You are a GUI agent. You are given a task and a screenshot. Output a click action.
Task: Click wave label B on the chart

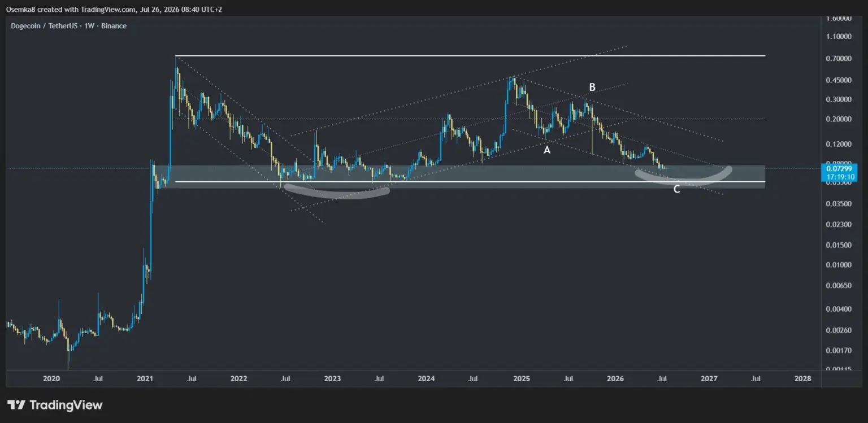[592, 87]
